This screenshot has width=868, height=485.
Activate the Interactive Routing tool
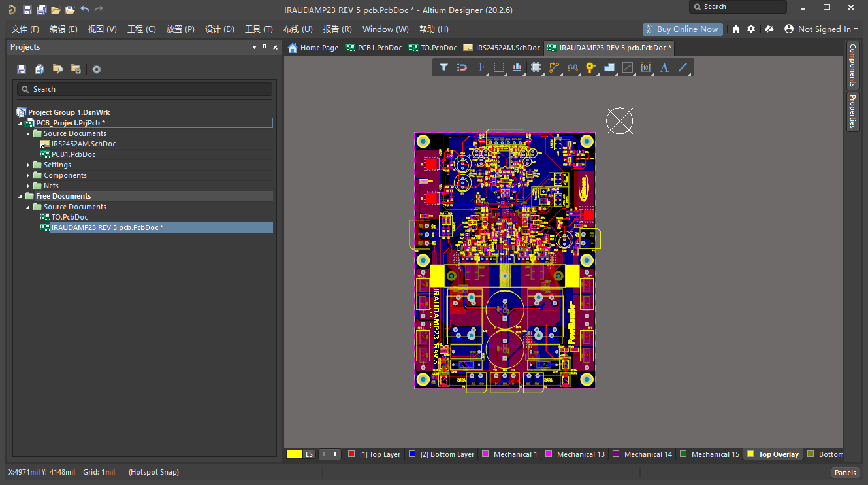(x=555, y=67)
